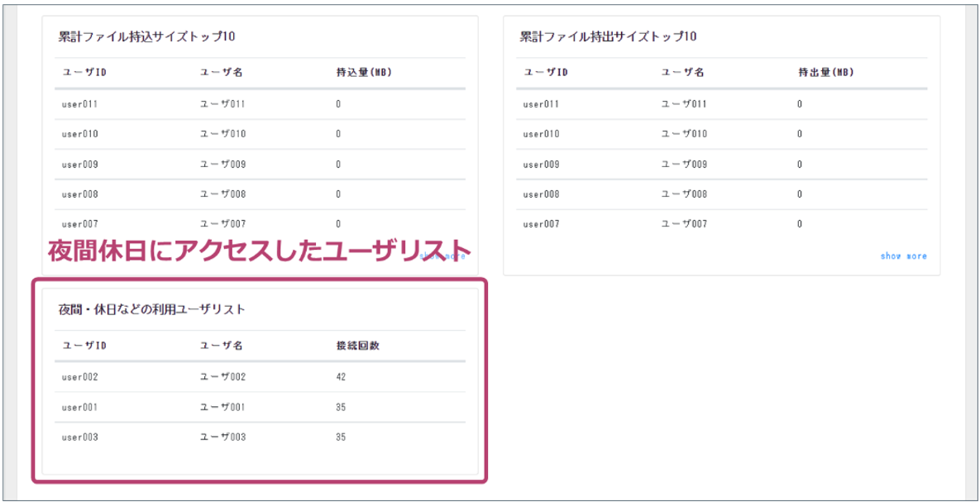
Task: Select user010 in 持込サイズ table
Action: pos(80,134)
